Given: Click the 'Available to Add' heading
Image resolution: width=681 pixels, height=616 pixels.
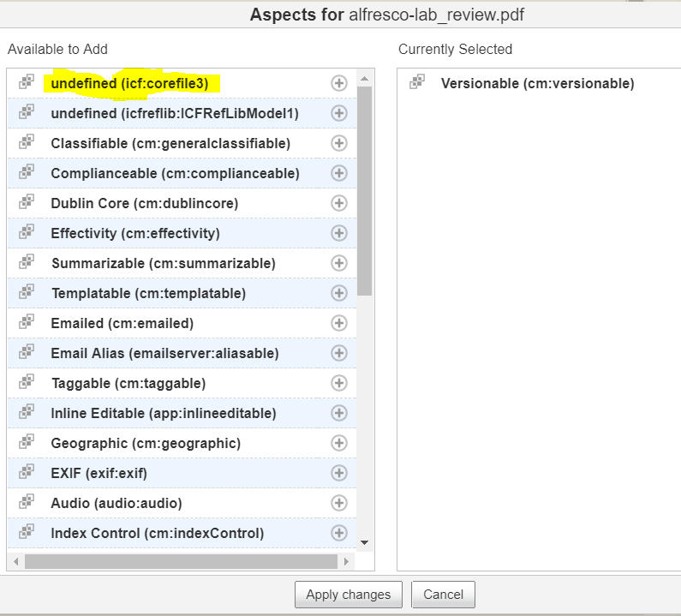Looking at the screenshot, I should 57,49.
